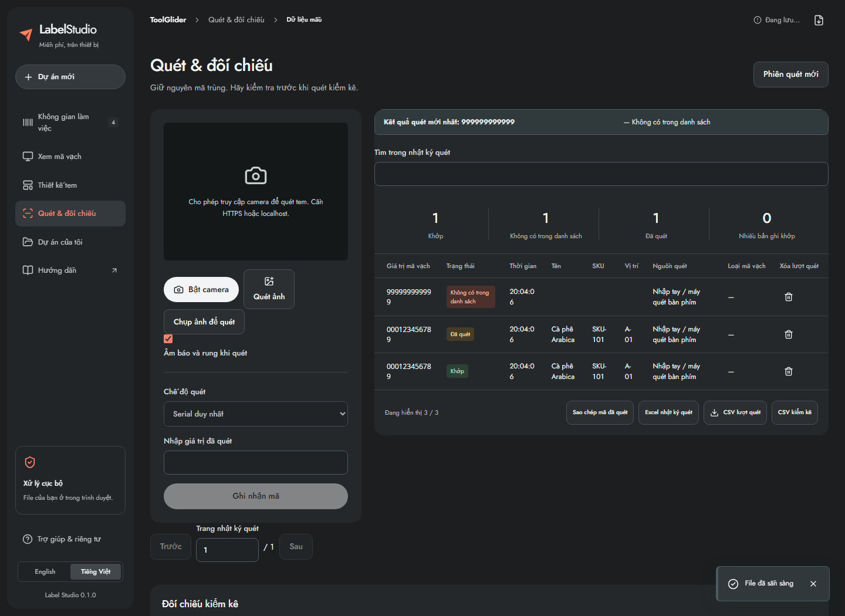Screen dimensions: 845x616
Task: Toggle "Âm báo và rung khi quét" checkbox
Action: [x=168, y=339]
